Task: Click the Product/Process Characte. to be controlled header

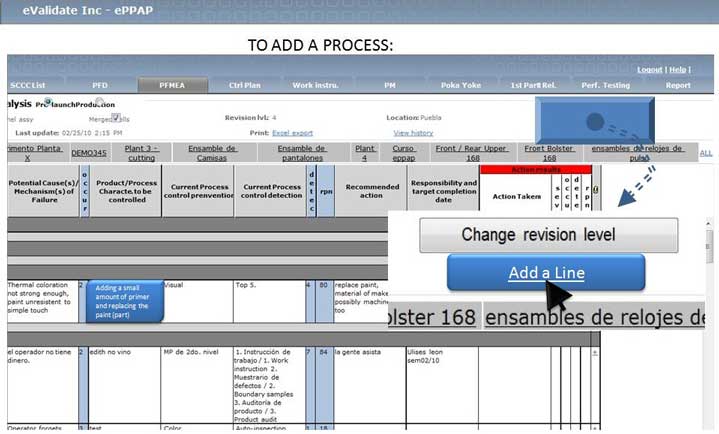Action: (x=127, y=191)
